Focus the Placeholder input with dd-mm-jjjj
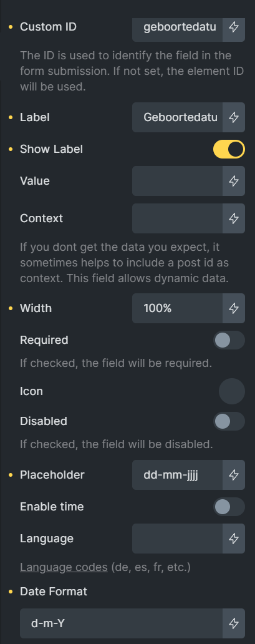Viewport: 255px width, 644px height. click(x=178, y=475)
